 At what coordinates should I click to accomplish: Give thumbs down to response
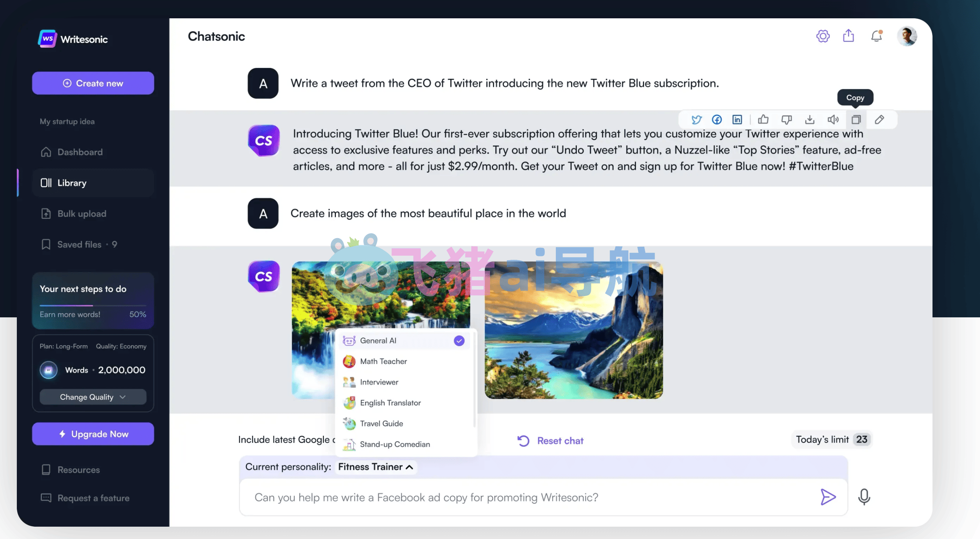786,120
